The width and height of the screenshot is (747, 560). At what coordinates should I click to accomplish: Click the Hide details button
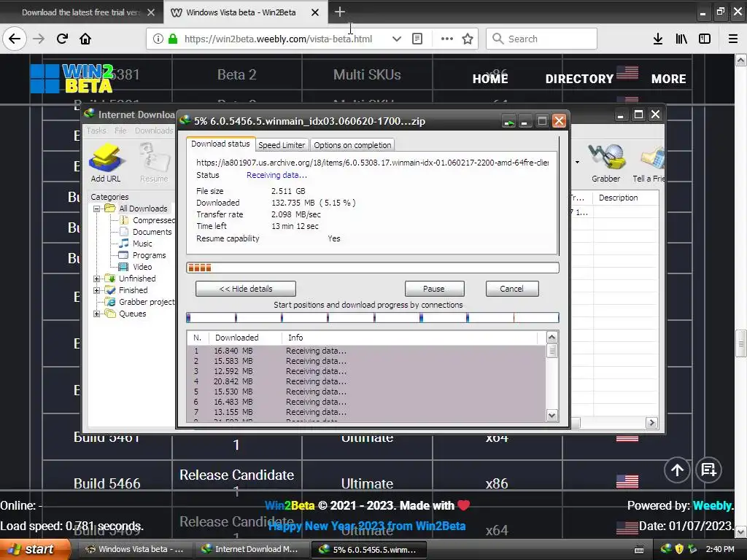point(246,289)
